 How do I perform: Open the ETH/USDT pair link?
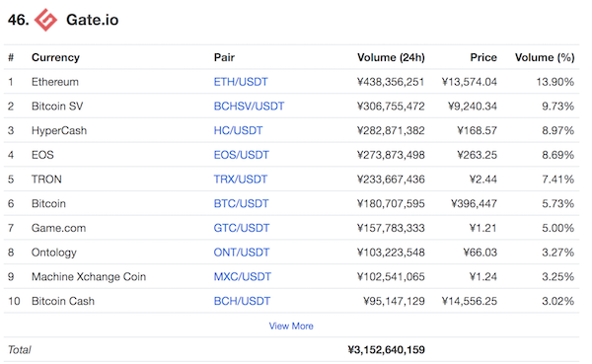click(241, 82)
